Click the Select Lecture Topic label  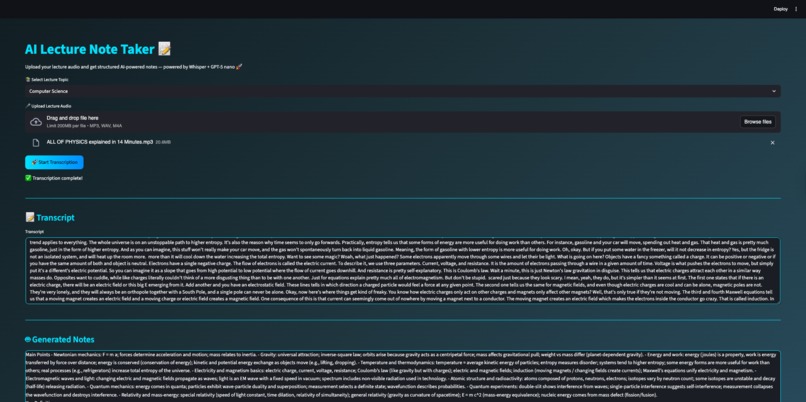pyautogui.click(x=47, y=80)
